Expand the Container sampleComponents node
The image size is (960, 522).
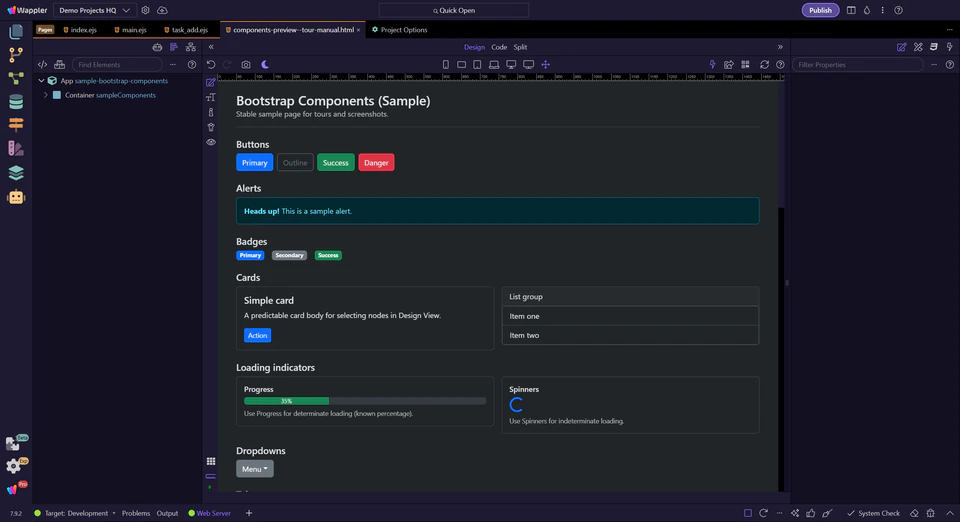46,95
